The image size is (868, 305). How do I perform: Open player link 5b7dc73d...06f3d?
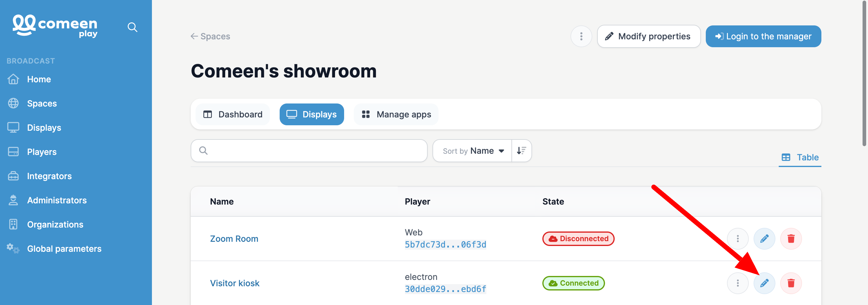(x=446, y=245)
